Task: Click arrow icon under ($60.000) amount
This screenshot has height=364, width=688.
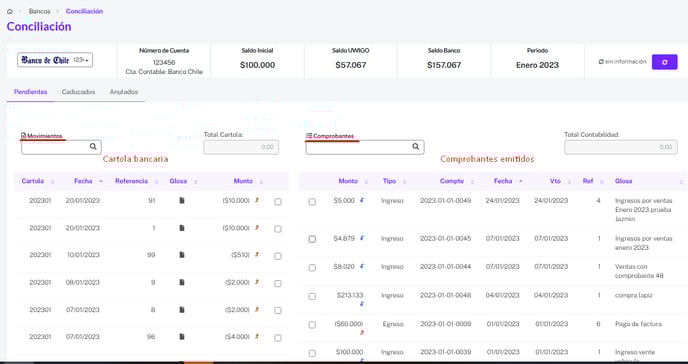Action: pyautogui.click(x=362, y=333)
